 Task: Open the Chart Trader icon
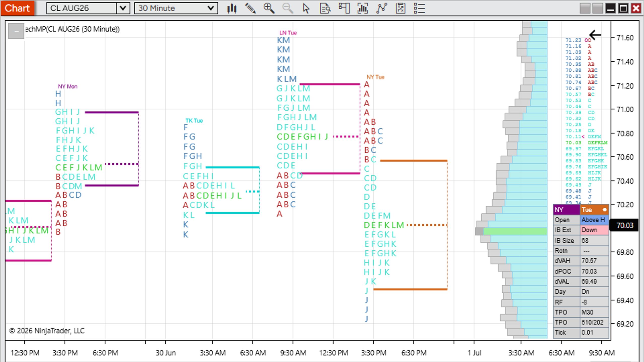pos(344,8)
